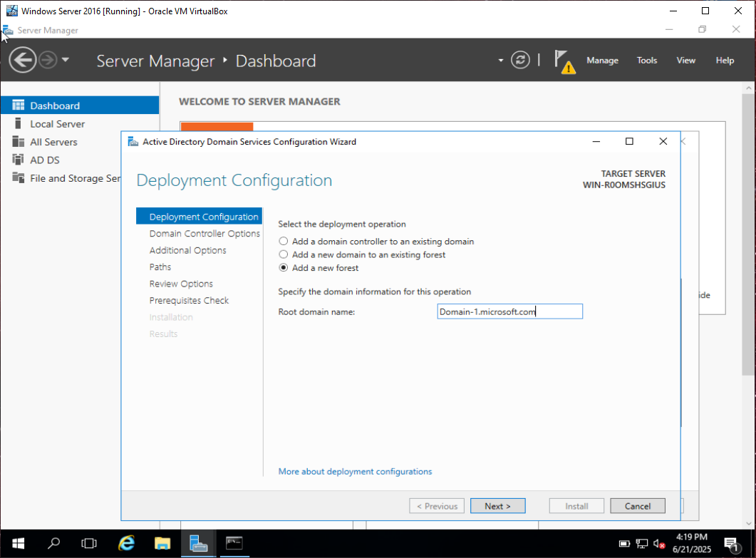Click the 'Deployment Configuration' page heading
Screen dimensions: 756x558
tap(234, 180)
